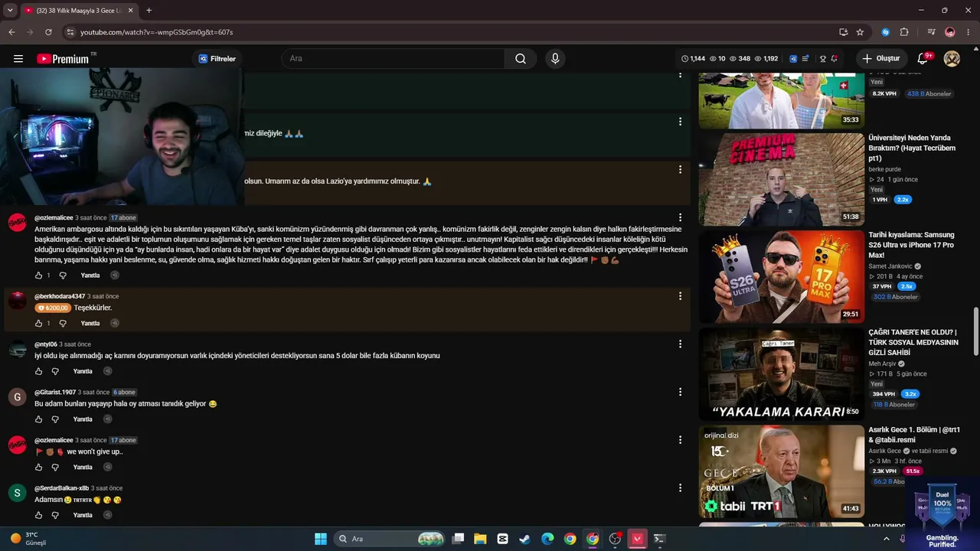Screen dimensions: 980x551
Task: Open the Chrome extensions puzzle icon
Action: (x=904, y=32)
